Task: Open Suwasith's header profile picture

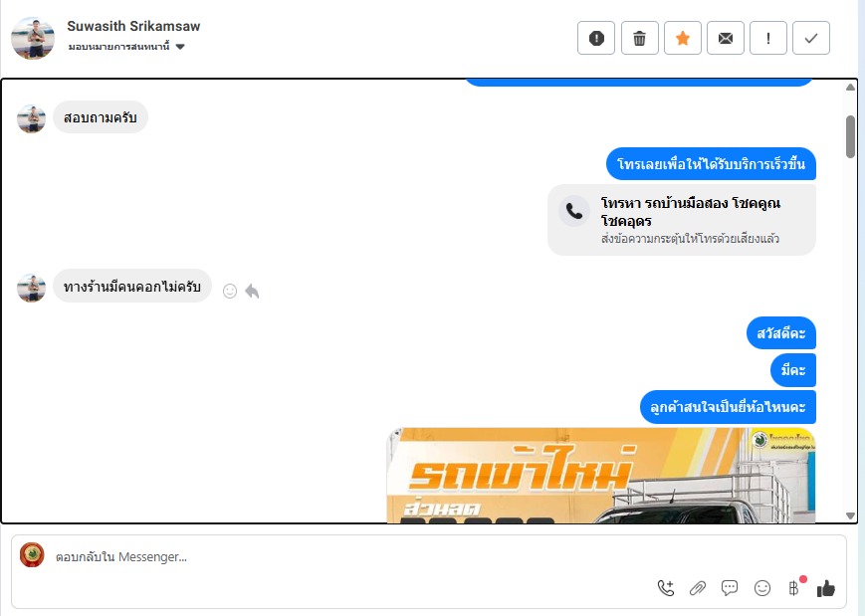Action: click(x=33, y=38)
